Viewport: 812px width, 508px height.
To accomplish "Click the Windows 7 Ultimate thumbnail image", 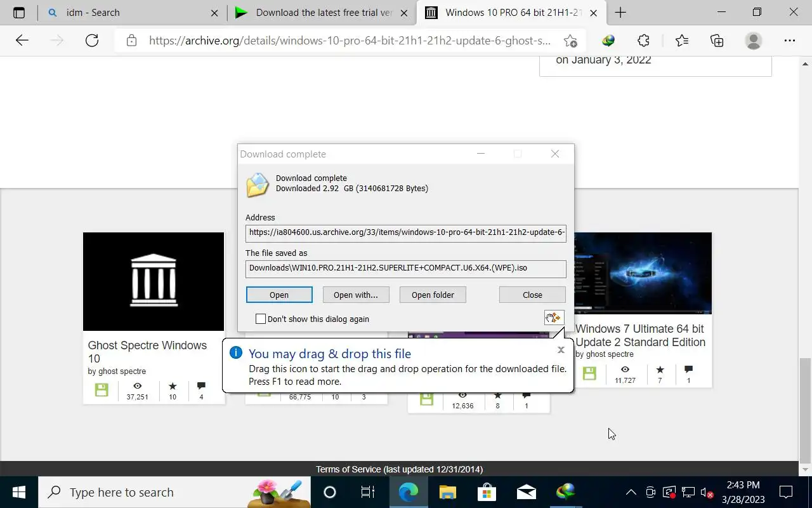I will [643, 273].
